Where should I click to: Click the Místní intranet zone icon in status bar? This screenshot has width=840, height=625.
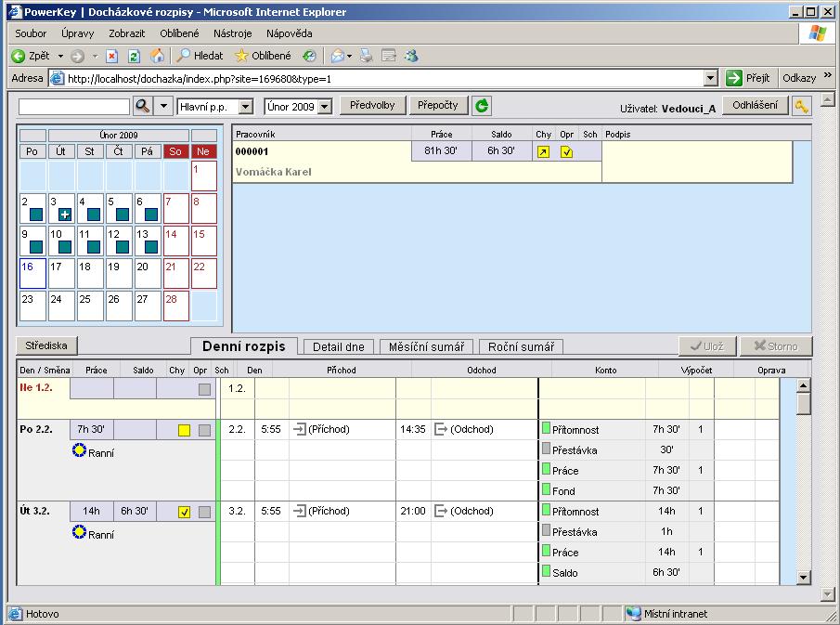click(x=634, y=613)
